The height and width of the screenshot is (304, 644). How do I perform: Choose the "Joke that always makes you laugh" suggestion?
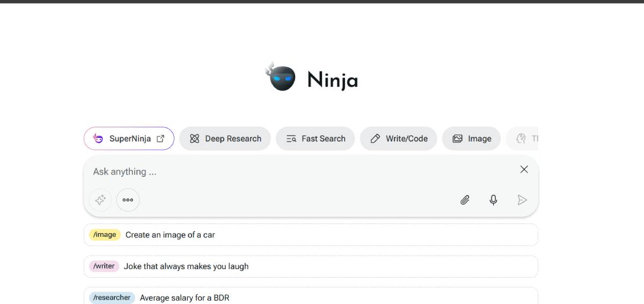pyautogui.click(x=311, y=266)
